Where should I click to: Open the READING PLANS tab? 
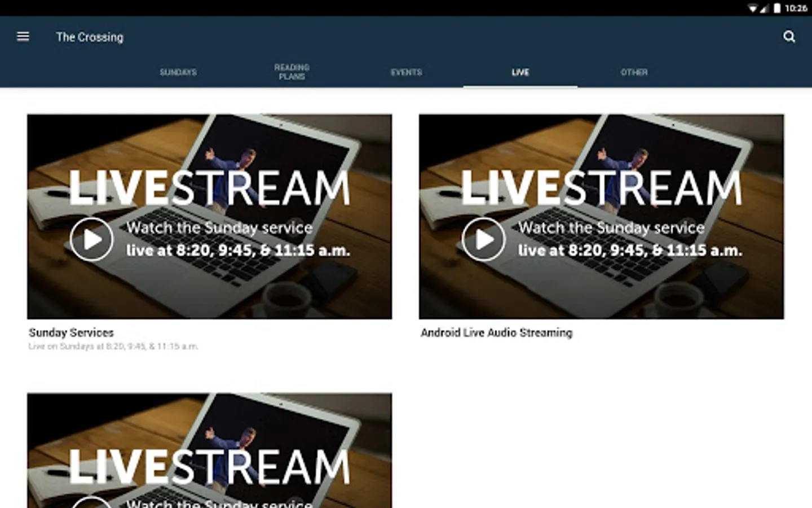(x=292, y=72)
